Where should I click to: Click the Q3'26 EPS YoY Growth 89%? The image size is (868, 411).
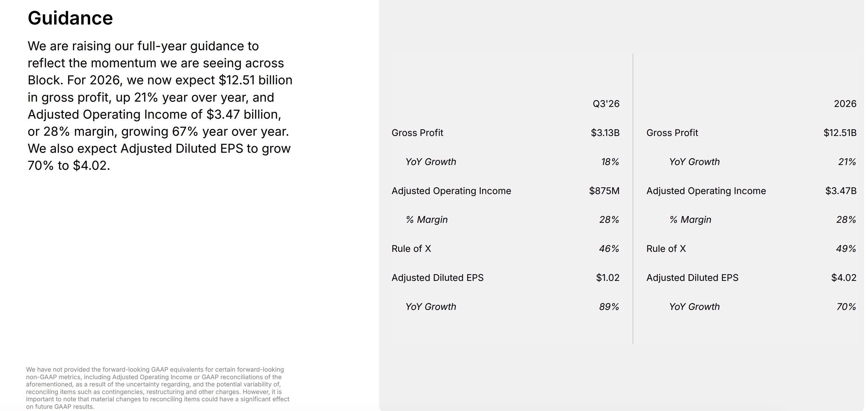click(x=609, y=307)
